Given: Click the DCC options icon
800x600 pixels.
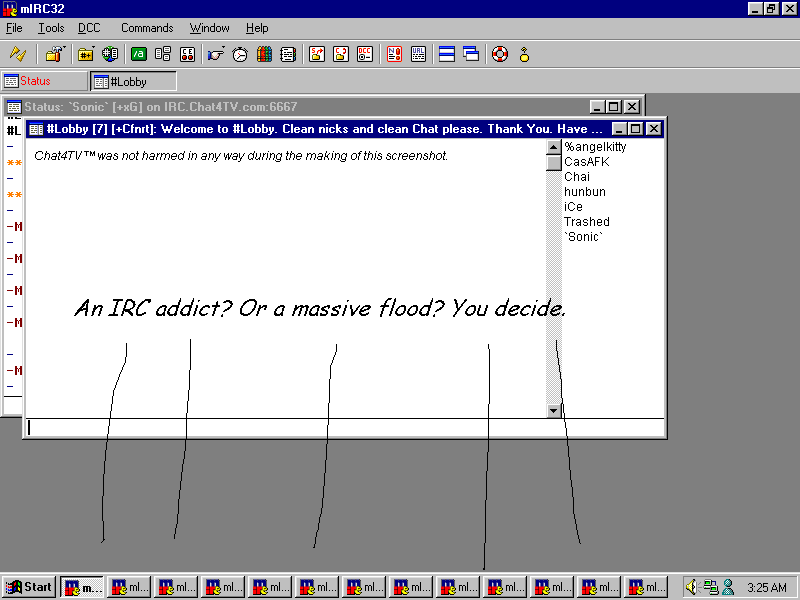Looking at the screenshot, I should click(x=365, y=54).
